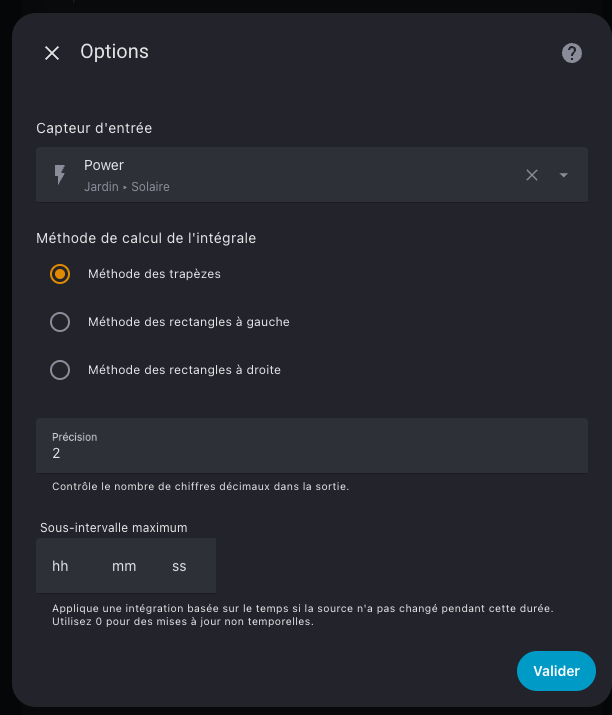612x715 pixels.
Task: Close the Options dialog with X icon
Action: [x=52, y=53]
